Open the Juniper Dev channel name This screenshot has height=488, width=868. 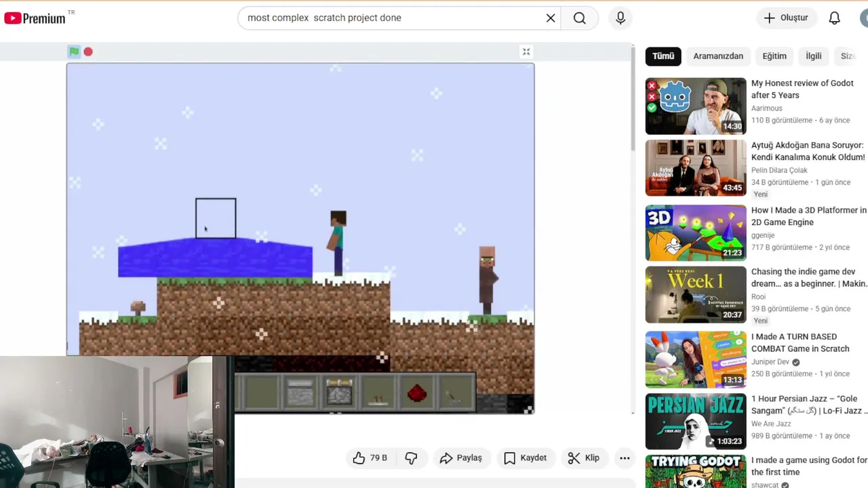pos(770,362)
